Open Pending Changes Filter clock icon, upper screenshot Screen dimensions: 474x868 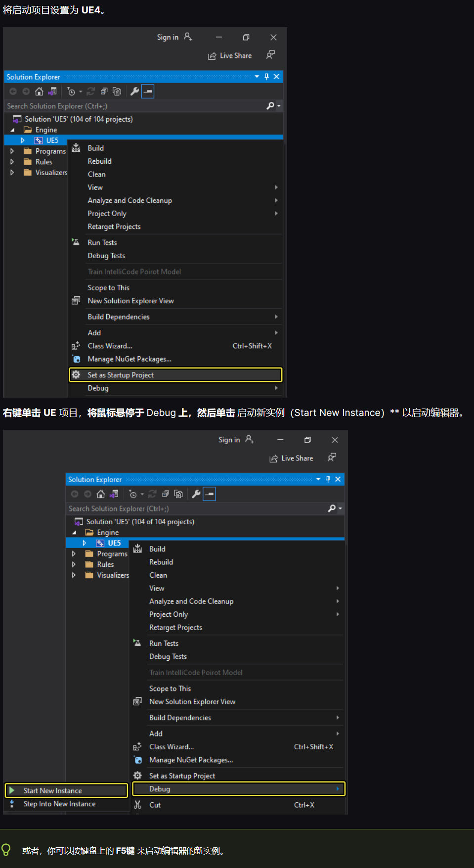point(71,91)
